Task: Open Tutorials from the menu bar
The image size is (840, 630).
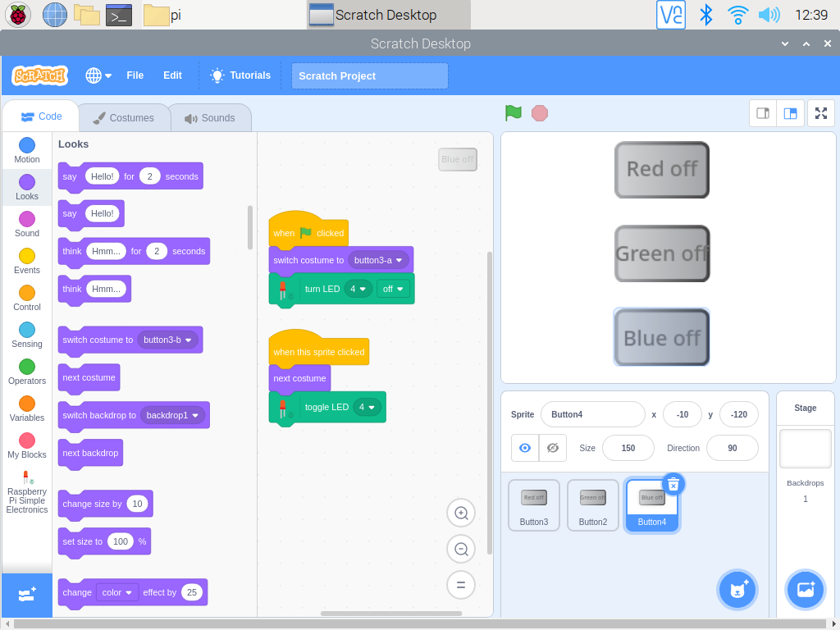Action: point(240,75)
